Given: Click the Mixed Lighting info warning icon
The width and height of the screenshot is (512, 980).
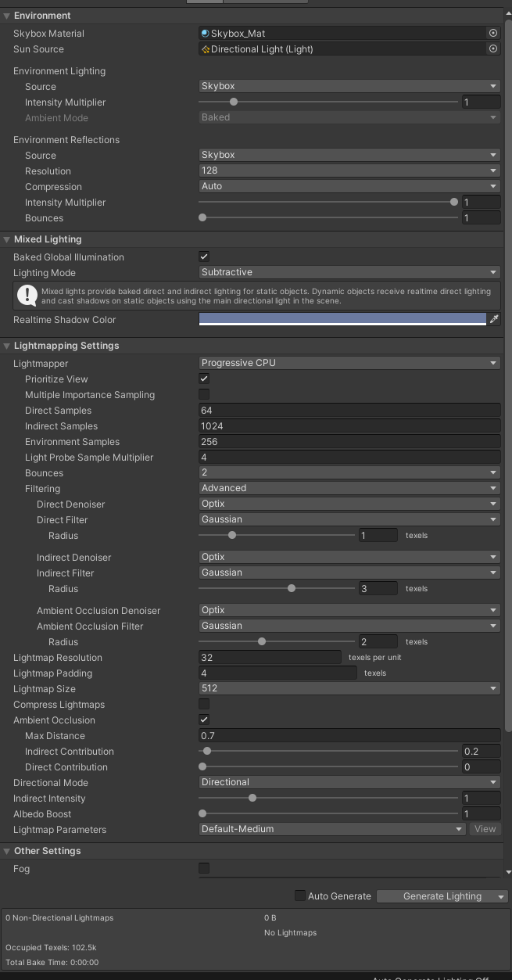Looking at the screenshot, I should [27, 295].
